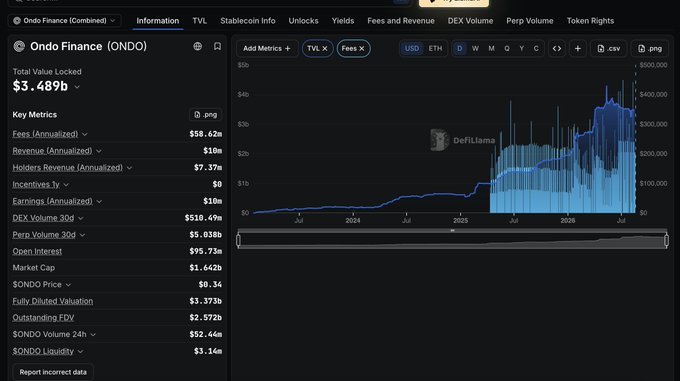Select yearly (Y) chart interval

coord(522,49)
